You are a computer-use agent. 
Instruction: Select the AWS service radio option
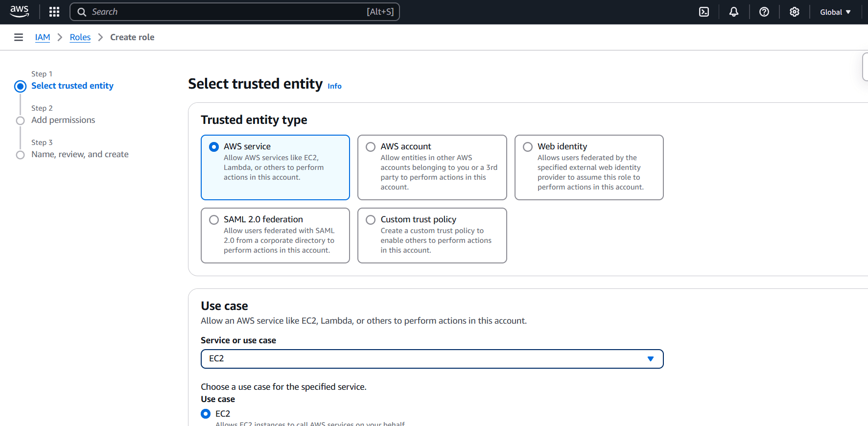click(214, 147)
